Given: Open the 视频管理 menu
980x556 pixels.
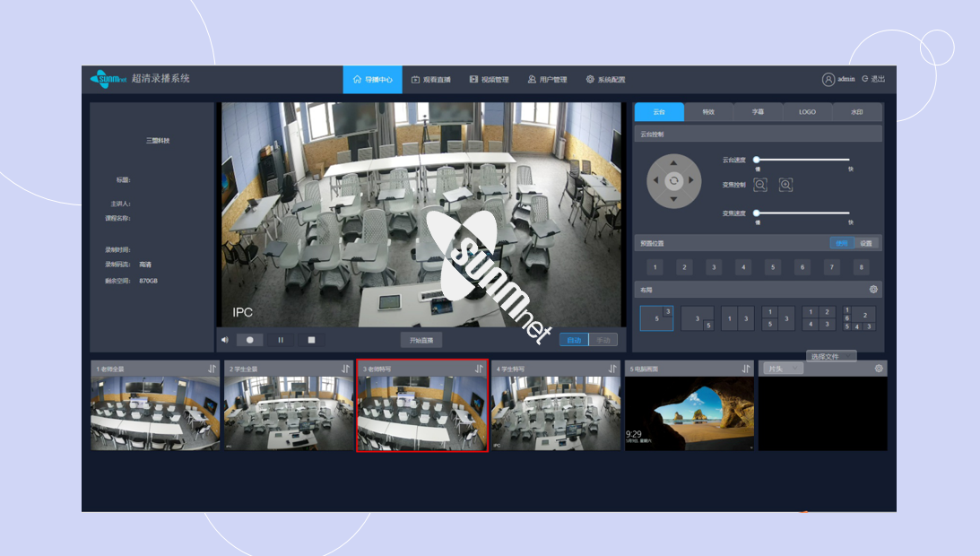Looking at the screenshot, I should tap(489, 80).
